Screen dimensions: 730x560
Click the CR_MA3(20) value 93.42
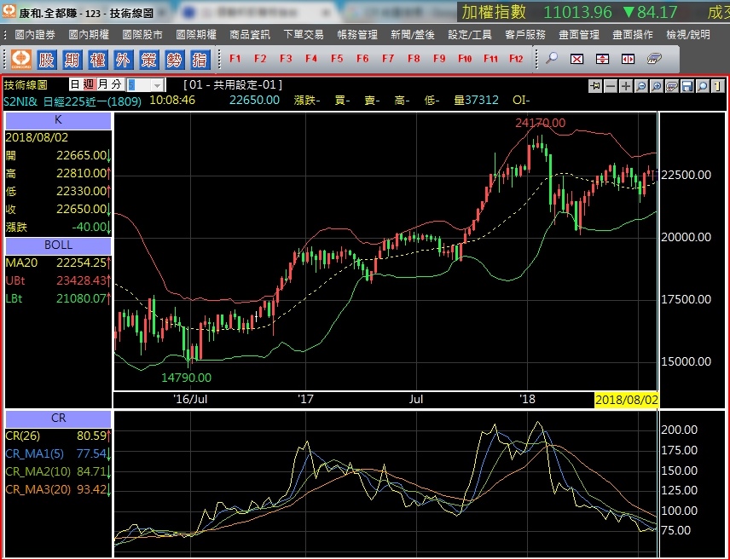[92, 490]
